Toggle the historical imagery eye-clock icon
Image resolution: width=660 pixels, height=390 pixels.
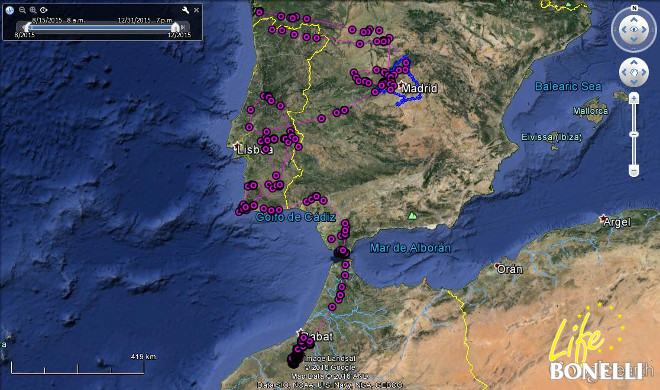[43, 10]
